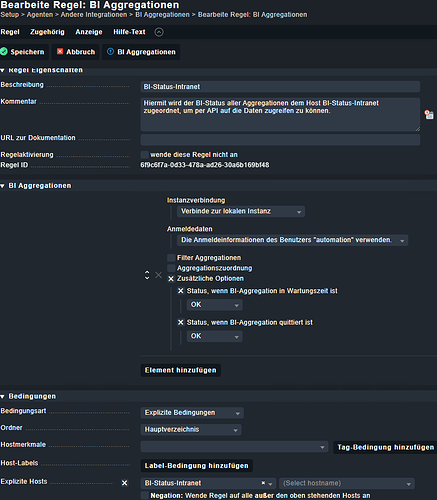Click the up/down reorder arrows for the element

point(147,275)
